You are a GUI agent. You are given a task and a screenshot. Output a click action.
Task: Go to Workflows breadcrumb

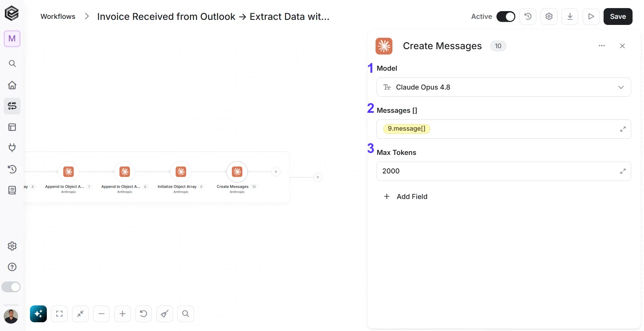point(58,16)
